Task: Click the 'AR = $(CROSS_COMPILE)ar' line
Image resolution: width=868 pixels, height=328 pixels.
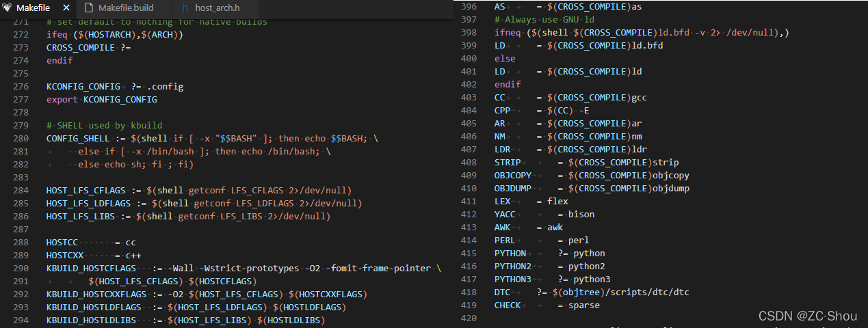Action: tap(568, 123)
